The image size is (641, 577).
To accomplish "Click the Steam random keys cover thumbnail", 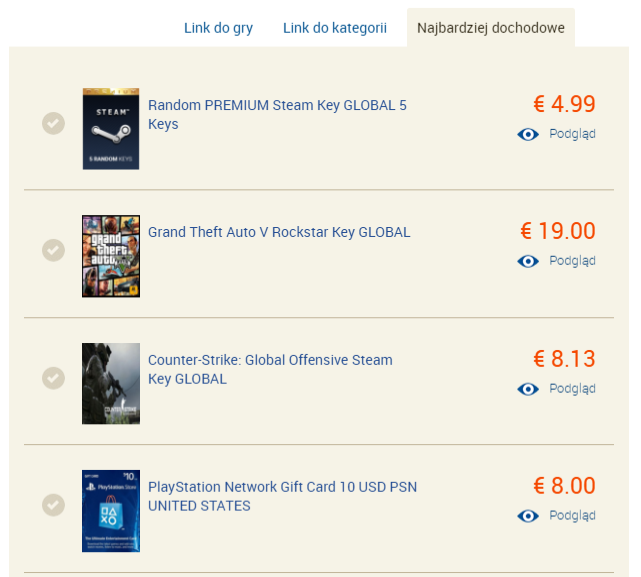I will coord(111,129).
